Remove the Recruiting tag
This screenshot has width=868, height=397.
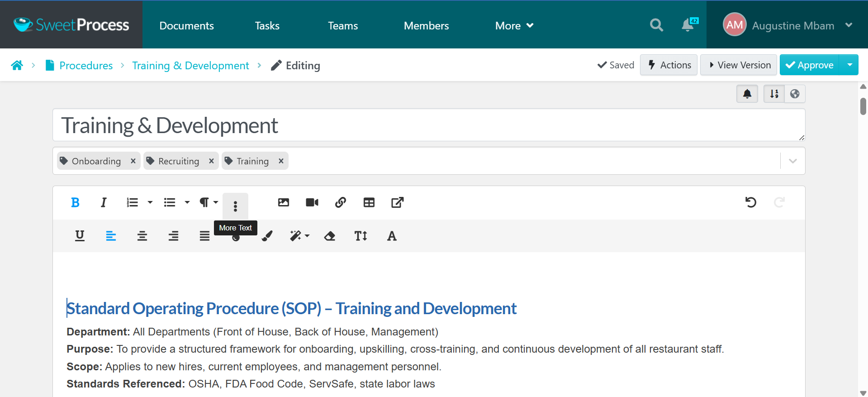[x=211, y=161]
